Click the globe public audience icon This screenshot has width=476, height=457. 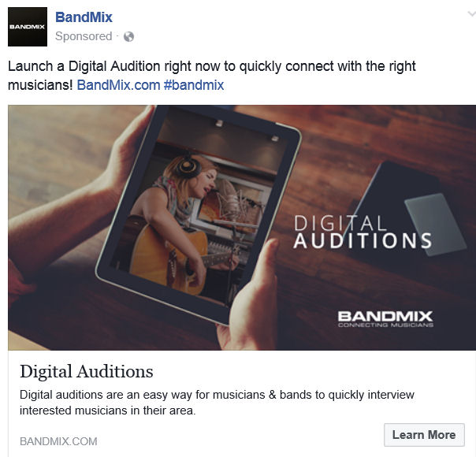click(x=128, y=37)
